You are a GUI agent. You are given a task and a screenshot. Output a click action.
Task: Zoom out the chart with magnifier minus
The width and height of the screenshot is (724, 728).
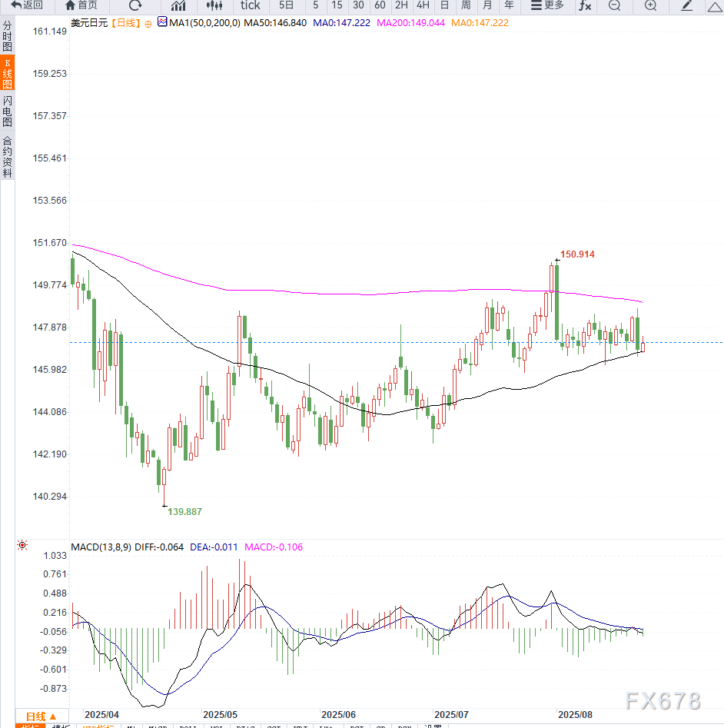614,5
